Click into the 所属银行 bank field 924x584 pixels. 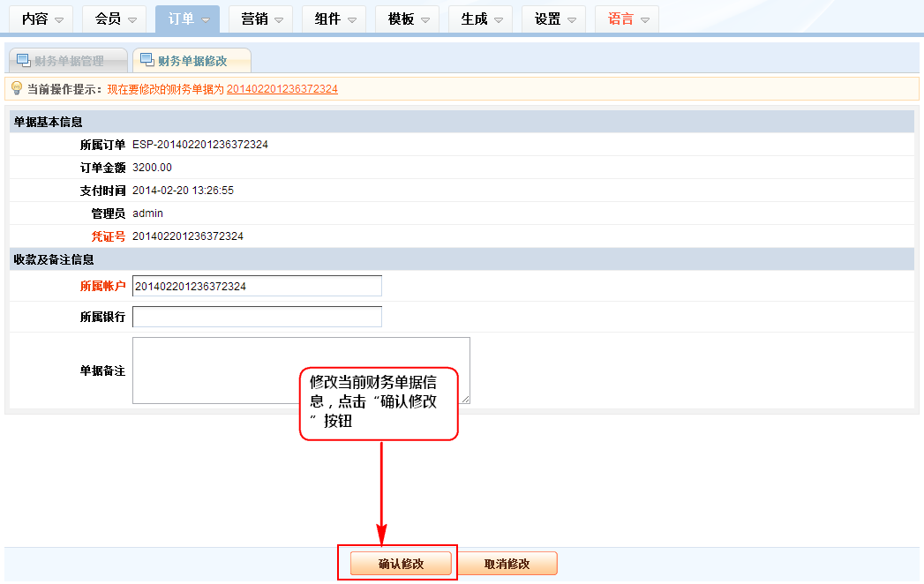tap(257, 317)
